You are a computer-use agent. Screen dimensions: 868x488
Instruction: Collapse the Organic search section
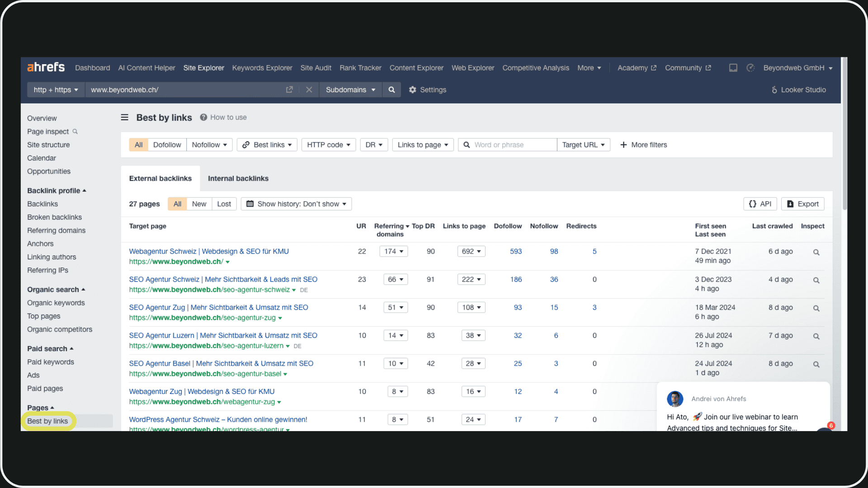(56, 290)
